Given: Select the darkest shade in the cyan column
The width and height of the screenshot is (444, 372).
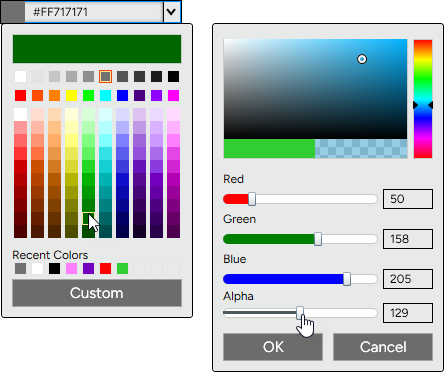Looking at the screenshot, I should pyautogui.click(x=105, y=232).
